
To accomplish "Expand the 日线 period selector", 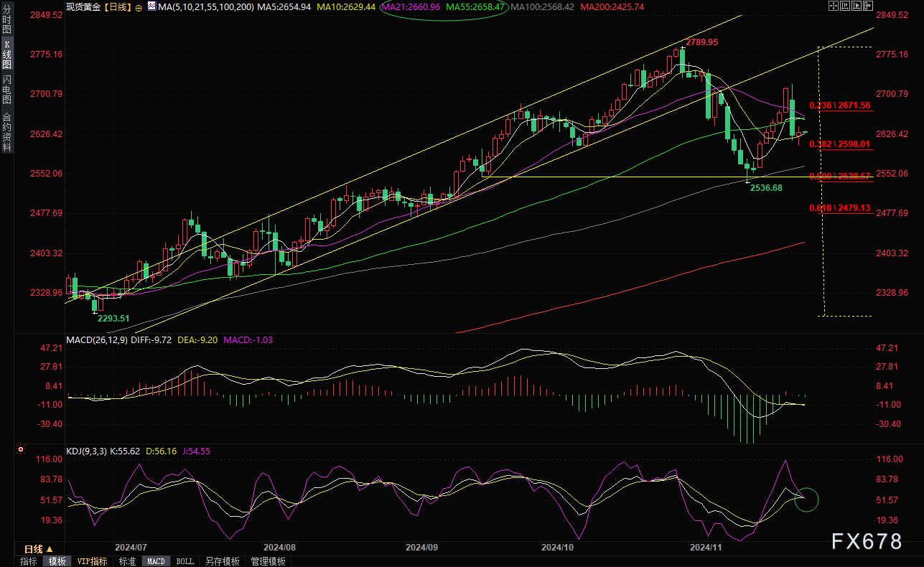I will [39, 549].
